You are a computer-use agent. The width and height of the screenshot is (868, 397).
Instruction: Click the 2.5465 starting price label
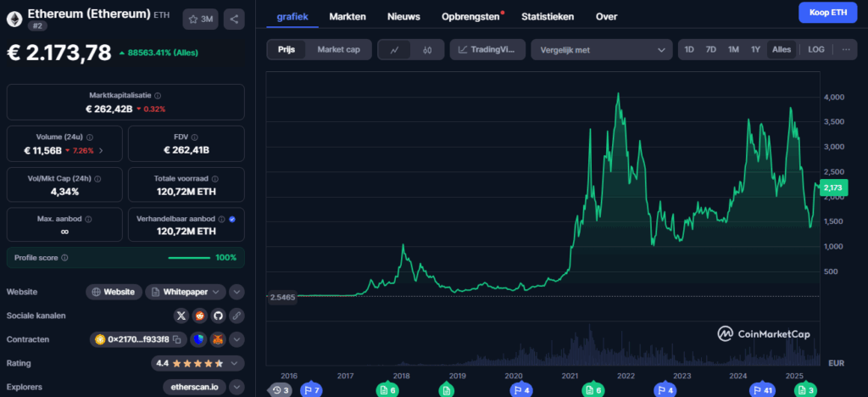282,297
